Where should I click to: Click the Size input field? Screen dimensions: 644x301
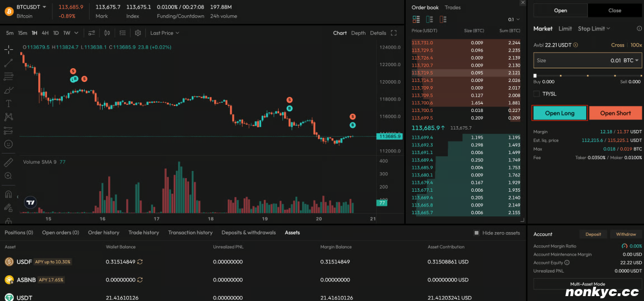(x=588, y=61)
